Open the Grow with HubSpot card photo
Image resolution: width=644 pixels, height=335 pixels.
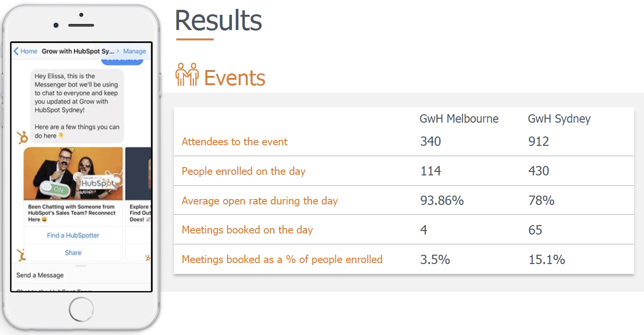click(73, 173)
